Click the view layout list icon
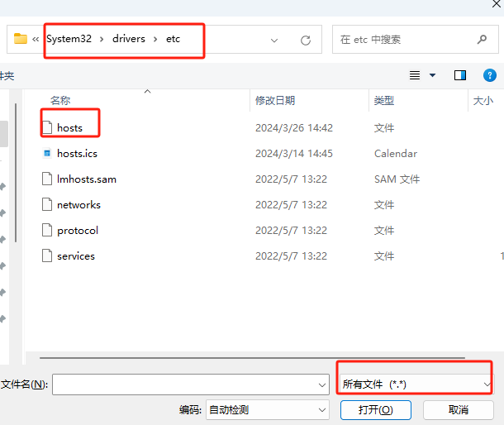 (415, 75)
